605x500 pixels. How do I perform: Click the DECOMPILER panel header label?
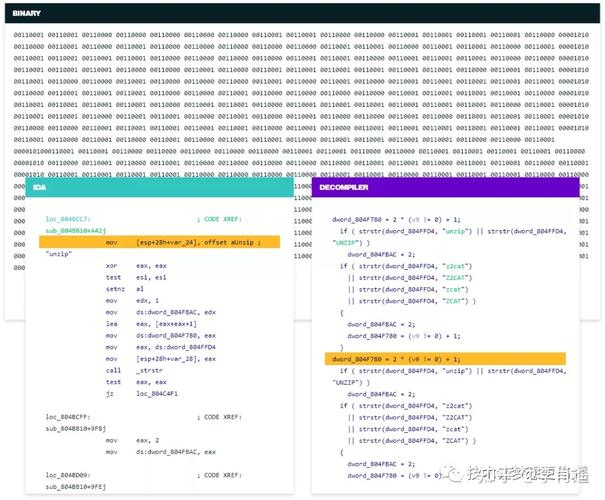point(343,187)
